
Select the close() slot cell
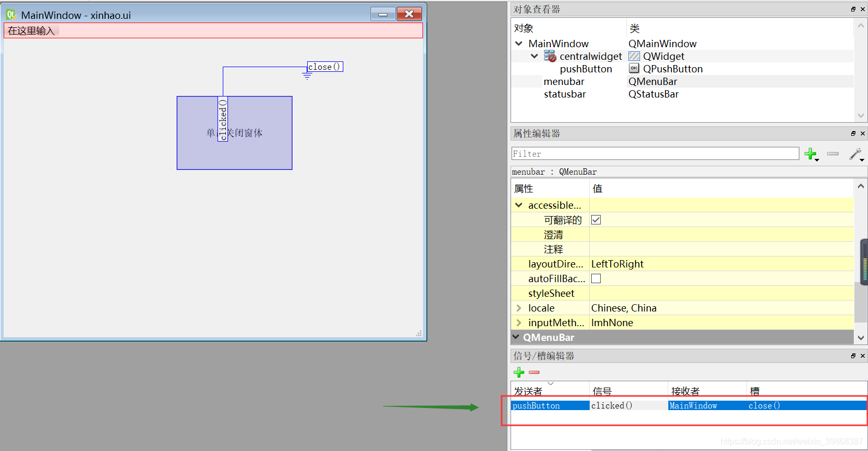pos(807,405)
